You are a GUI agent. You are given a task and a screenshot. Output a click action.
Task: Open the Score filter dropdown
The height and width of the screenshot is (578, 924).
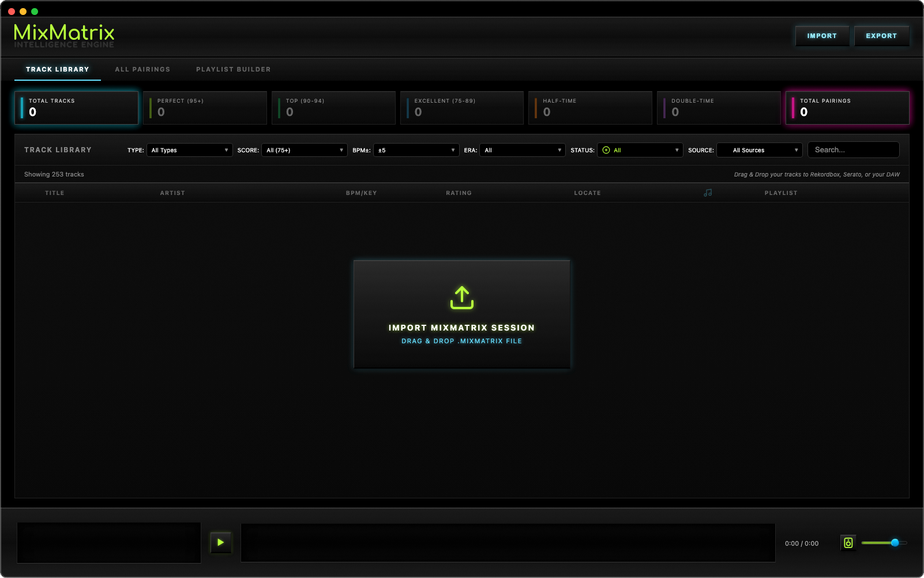tap(304, 150)
